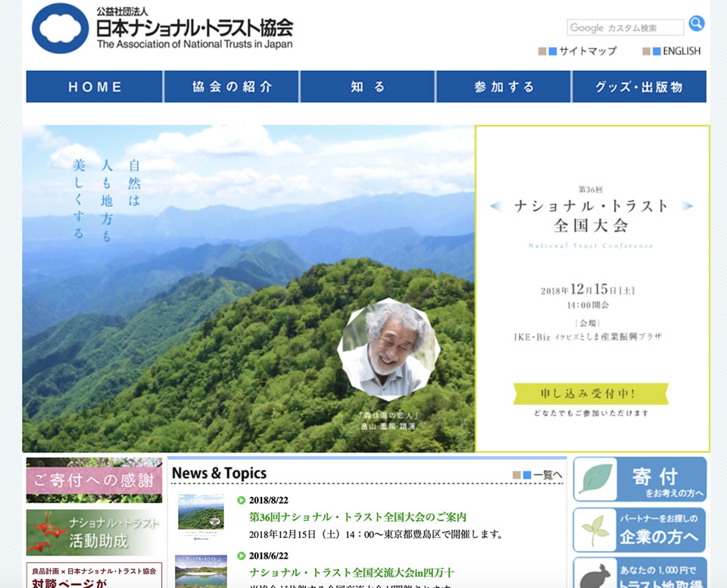Click the right arrow beside ナショナル・トラスト
Screen dimensions: 727x588
point(687,206)
